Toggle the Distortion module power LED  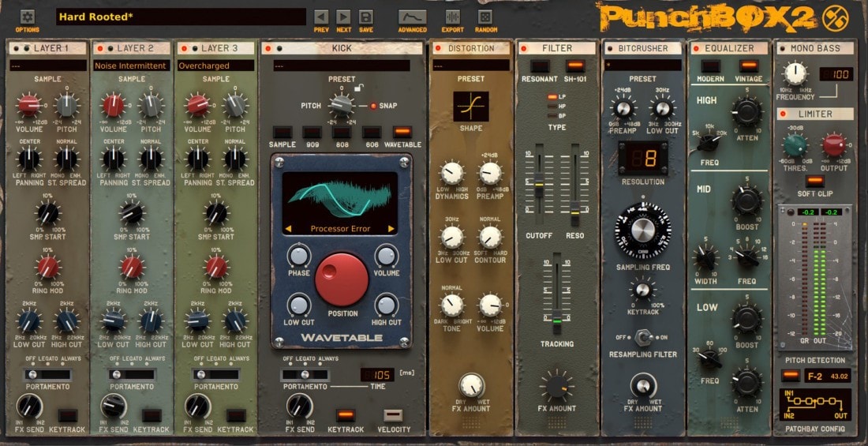tap(437, 49)
